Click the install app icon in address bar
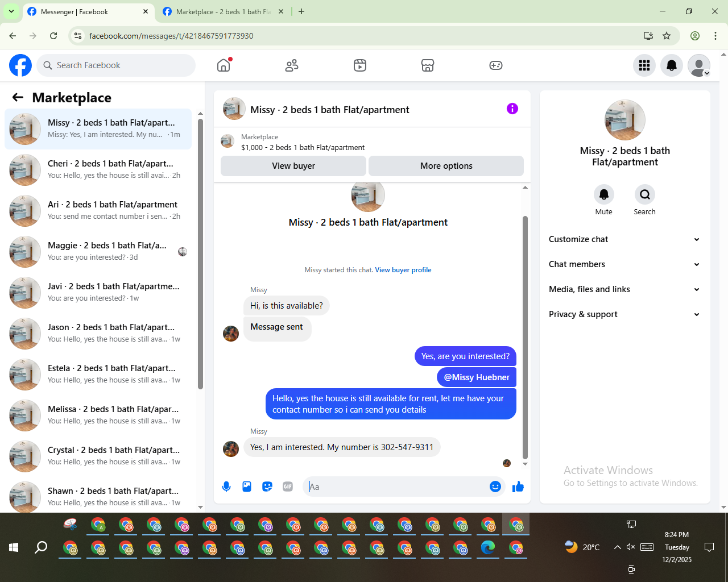 (x=648, y=36)
